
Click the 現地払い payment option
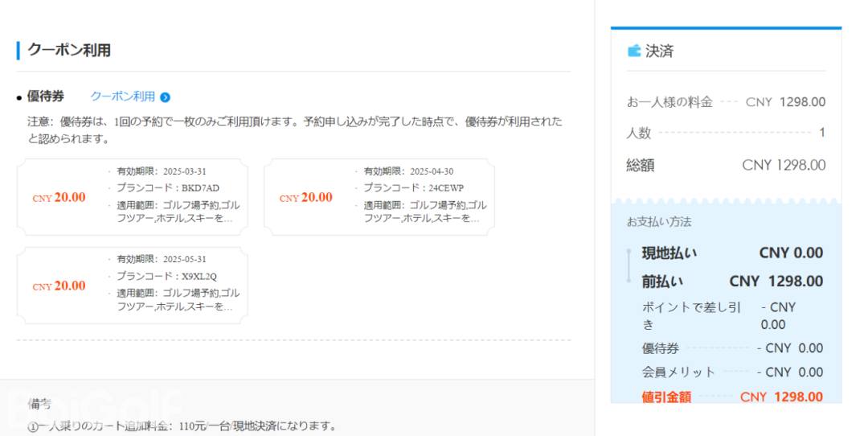coord(669,253)
